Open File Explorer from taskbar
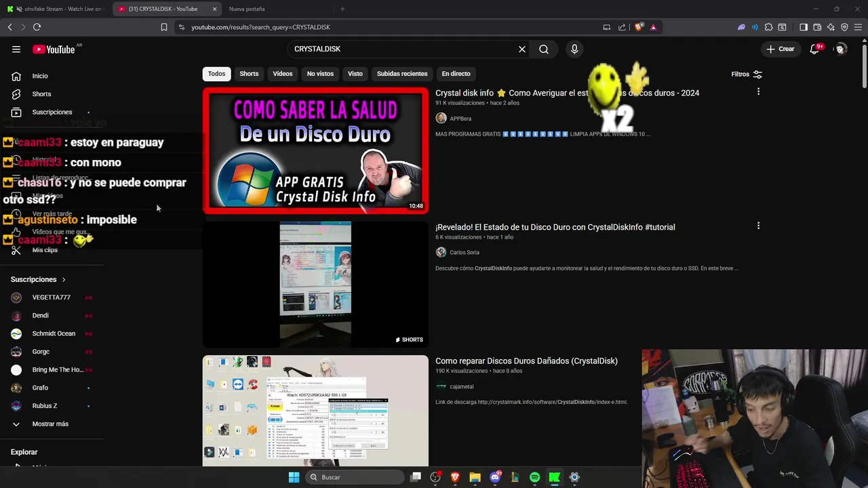Image resolution: width=868 pixels, height=488 pixels. [475, 477]
